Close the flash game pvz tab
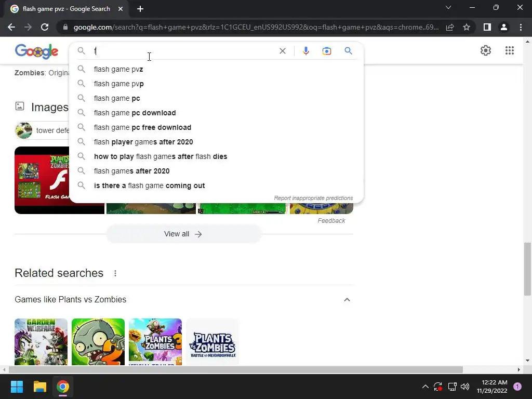The image size is (532, 399). 121,9
